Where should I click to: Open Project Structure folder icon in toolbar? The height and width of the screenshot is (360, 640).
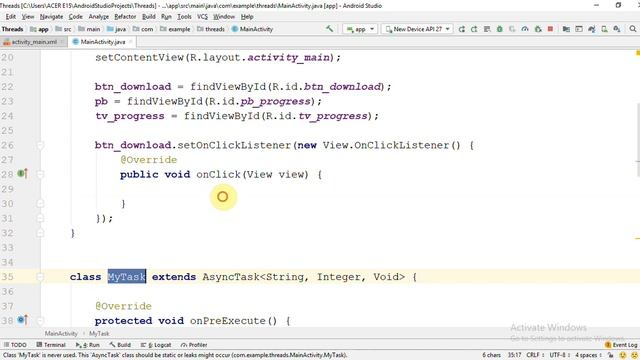pos(566,29)
